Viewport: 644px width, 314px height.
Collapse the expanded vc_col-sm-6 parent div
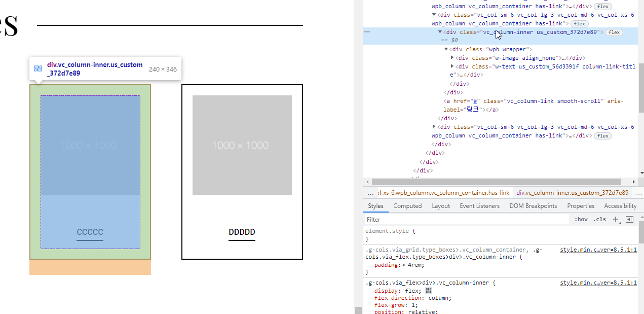click(x=434, y=15)
